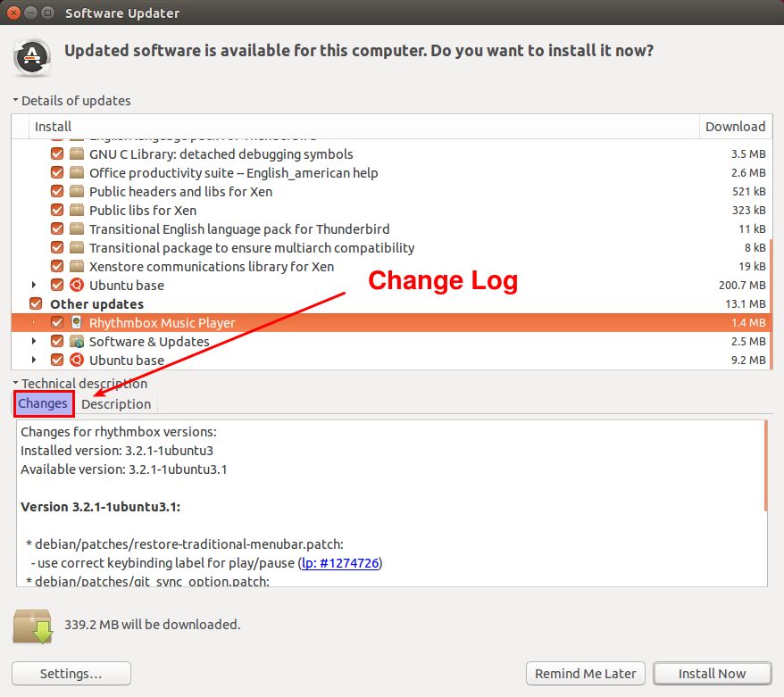Maximize the Software Updater window

[48, 12]
